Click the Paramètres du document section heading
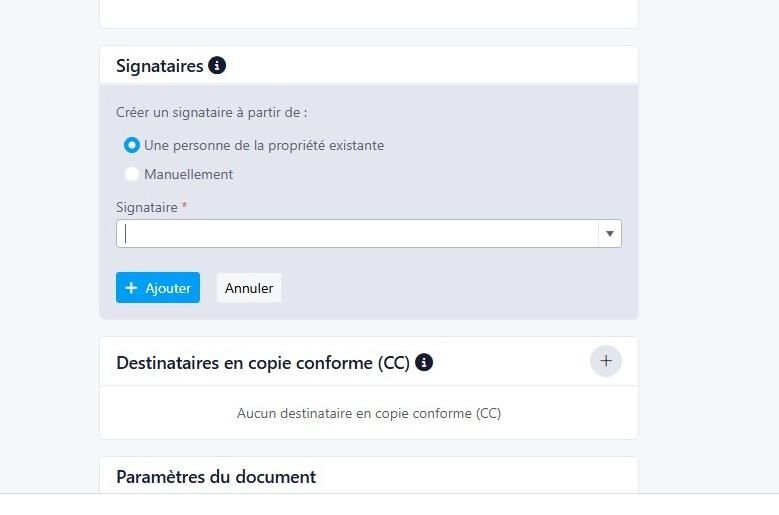The image size is (779, 515). point(216,476)
